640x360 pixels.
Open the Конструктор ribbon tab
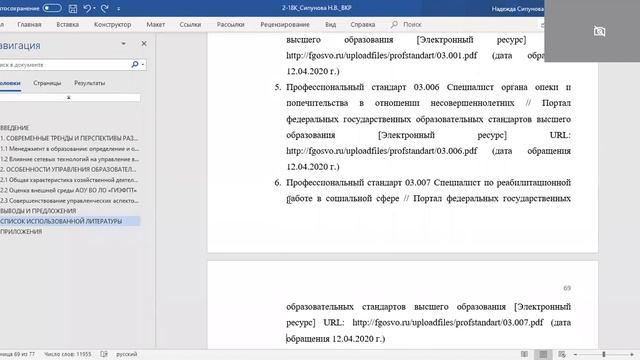112,24
